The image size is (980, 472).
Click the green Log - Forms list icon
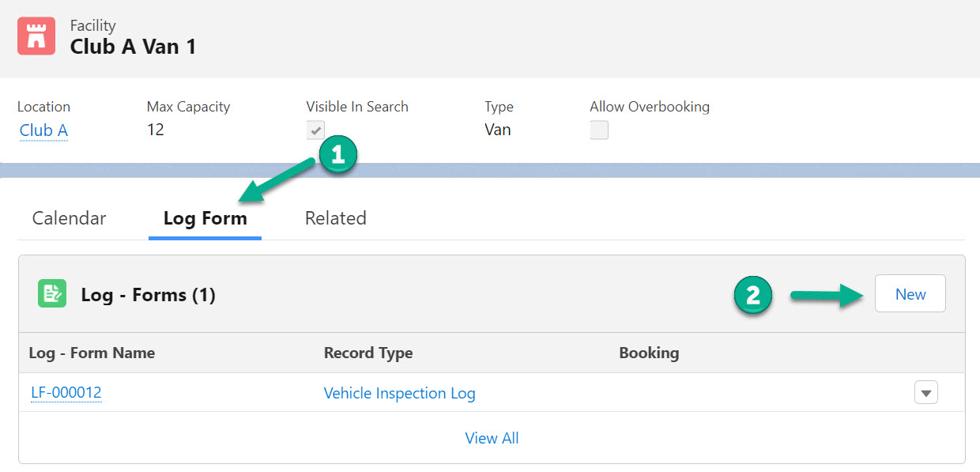(x=51, y=293)
